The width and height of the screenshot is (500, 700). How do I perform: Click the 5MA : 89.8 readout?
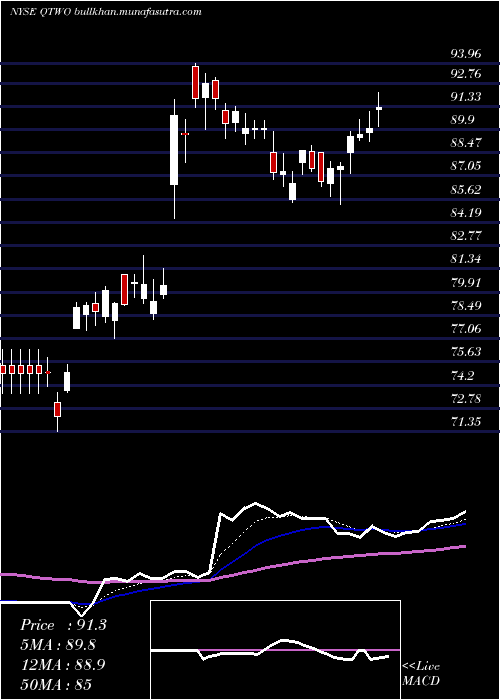[x=58, y=645]
